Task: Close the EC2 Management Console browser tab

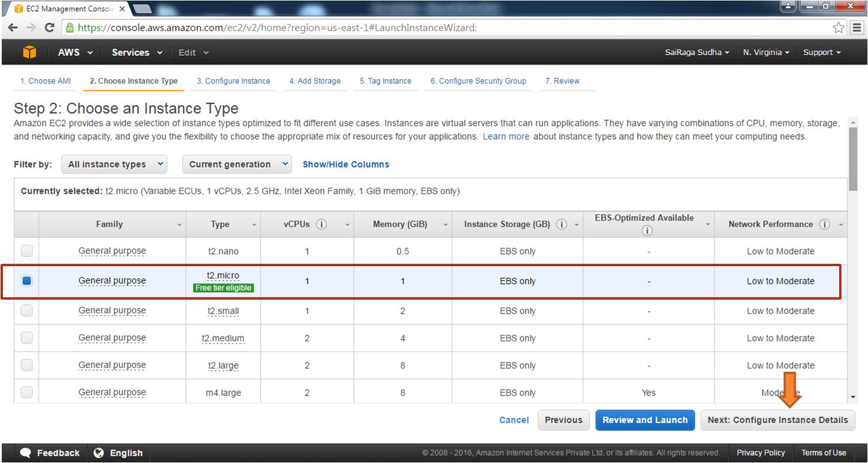Action: (122, 9)
